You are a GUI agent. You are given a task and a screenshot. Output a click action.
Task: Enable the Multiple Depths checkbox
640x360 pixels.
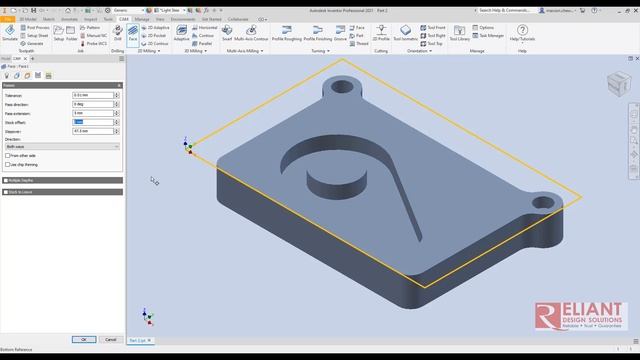tap(6, 180)
